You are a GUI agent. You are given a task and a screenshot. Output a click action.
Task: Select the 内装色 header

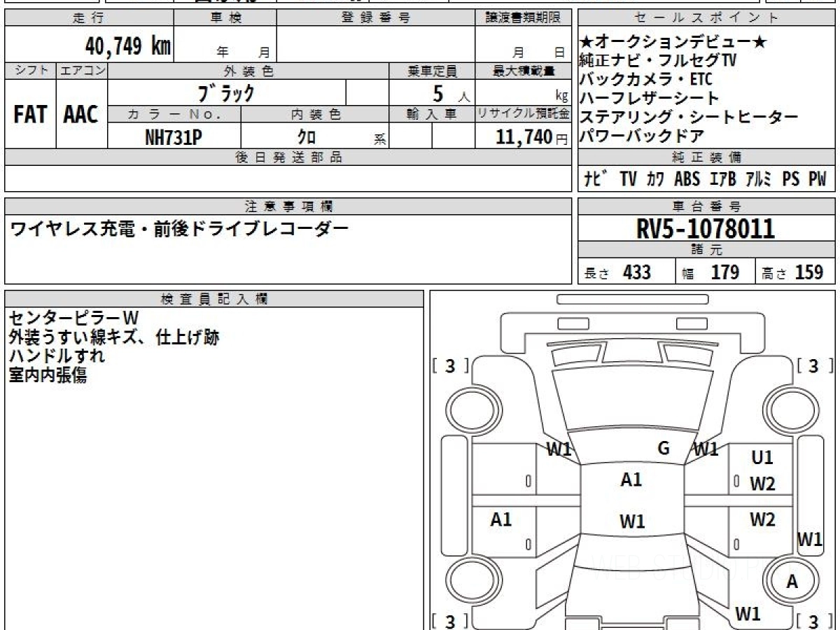[x=315, y=114]
